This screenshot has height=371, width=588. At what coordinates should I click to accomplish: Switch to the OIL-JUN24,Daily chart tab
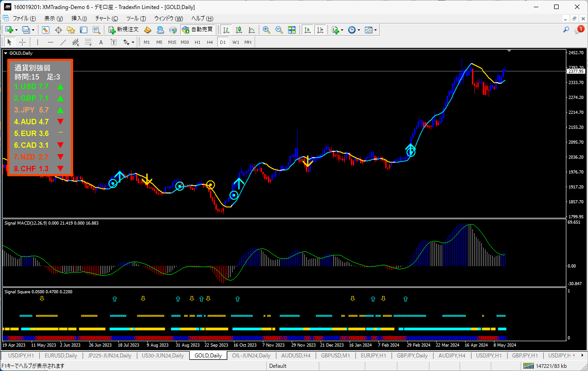tap(251, 356)
